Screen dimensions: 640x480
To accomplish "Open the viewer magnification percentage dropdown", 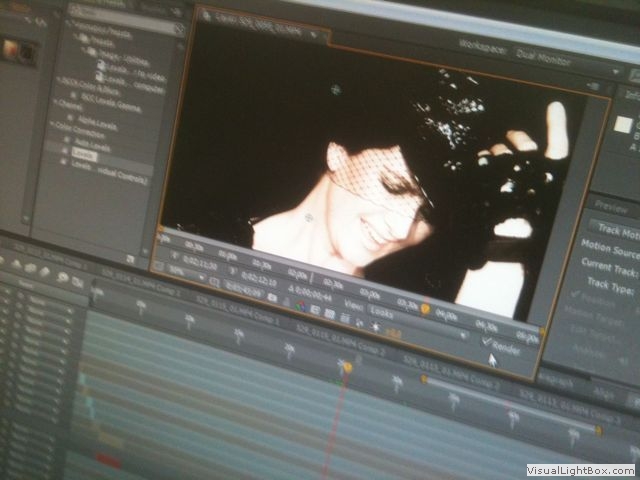I will (178, 268).
